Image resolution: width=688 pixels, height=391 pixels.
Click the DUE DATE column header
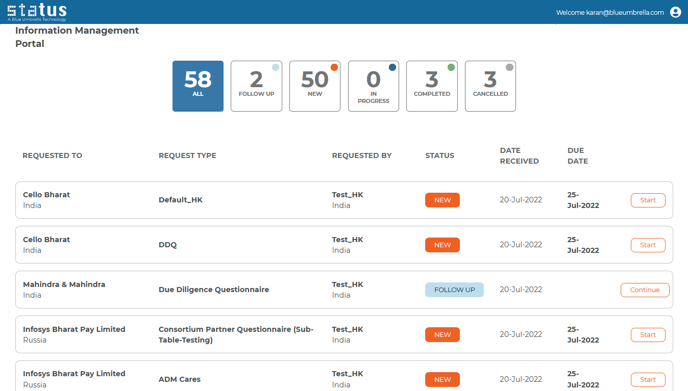tap(577, 156)
